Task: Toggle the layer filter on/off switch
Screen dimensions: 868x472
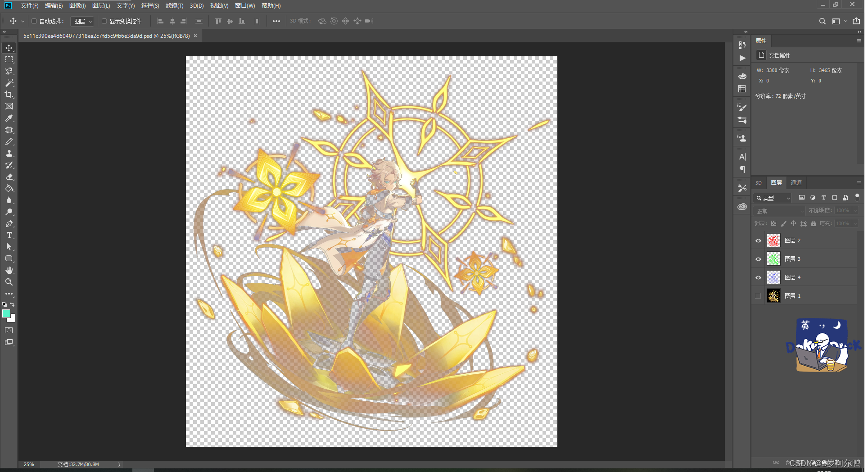Action: (857, 197)
